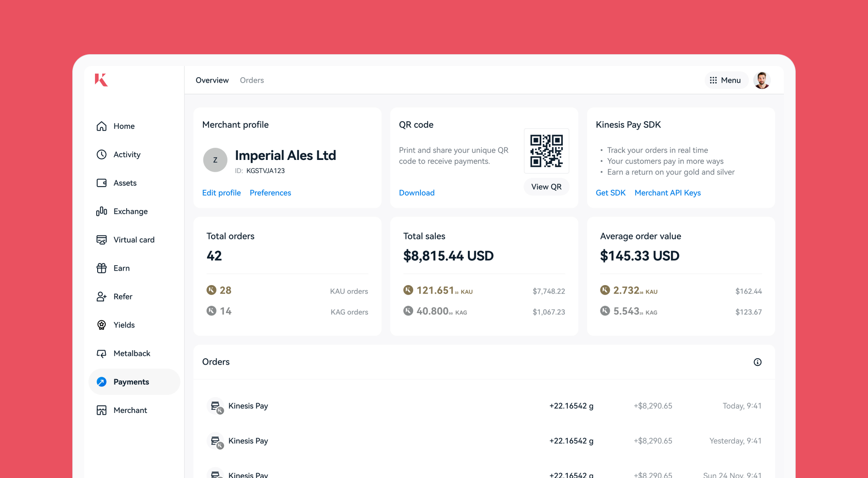Open the Virtual card icon
This screenshot has height=478, width=868.
102,240
